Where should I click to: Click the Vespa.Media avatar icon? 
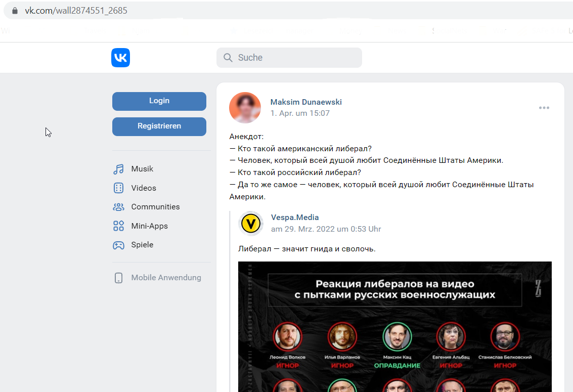click(251, 223)
